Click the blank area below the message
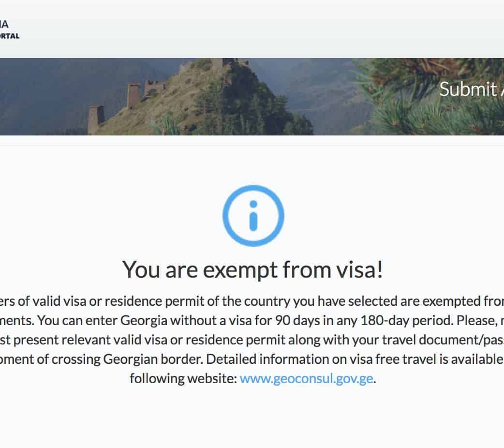The width and height of the screenshot is (504, 448). [x=252, y=421]
